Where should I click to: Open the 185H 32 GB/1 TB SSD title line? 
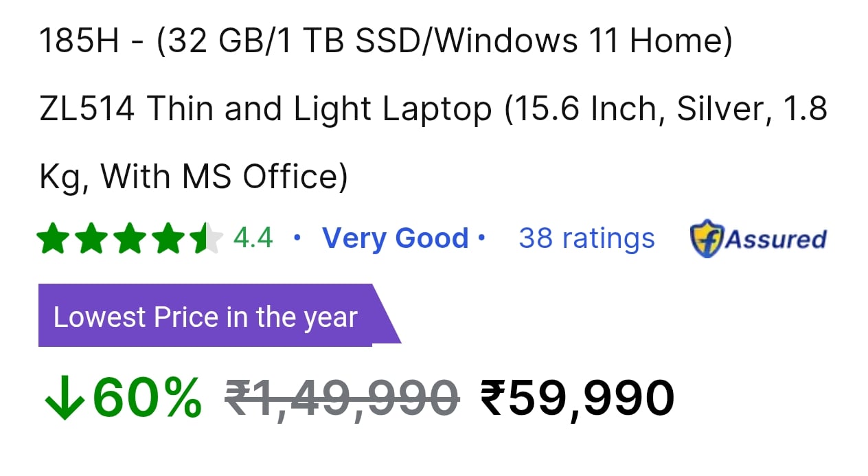tap(386, 43)
